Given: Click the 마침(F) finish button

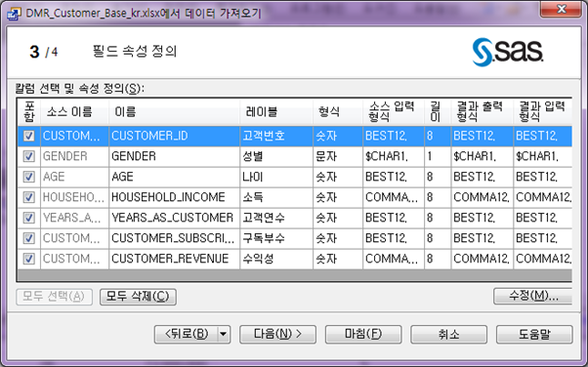Looking at the screenshot, I should click(x=363, y=334).
